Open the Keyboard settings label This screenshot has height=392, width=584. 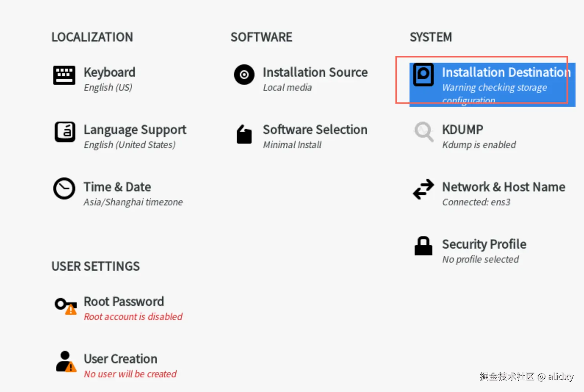109,72
